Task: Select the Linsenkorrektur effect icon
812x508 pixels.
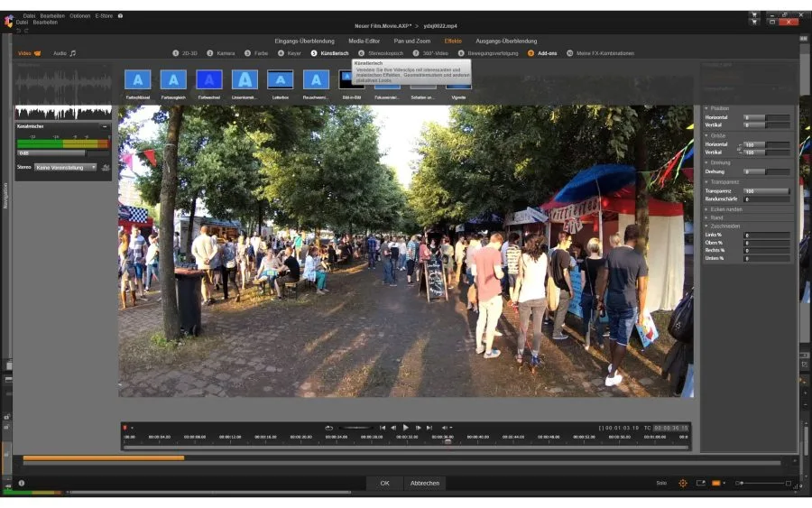Action: pos(245,79)
